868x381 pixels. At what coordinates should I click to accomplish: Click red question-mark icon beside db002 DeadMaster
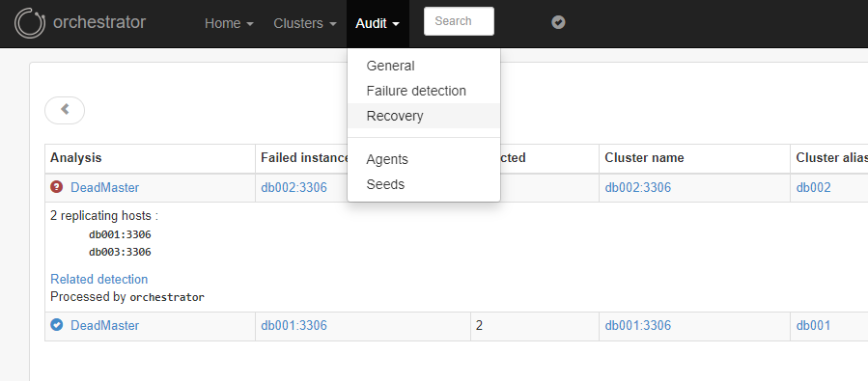pyautogui.click(x=56, y=187)
